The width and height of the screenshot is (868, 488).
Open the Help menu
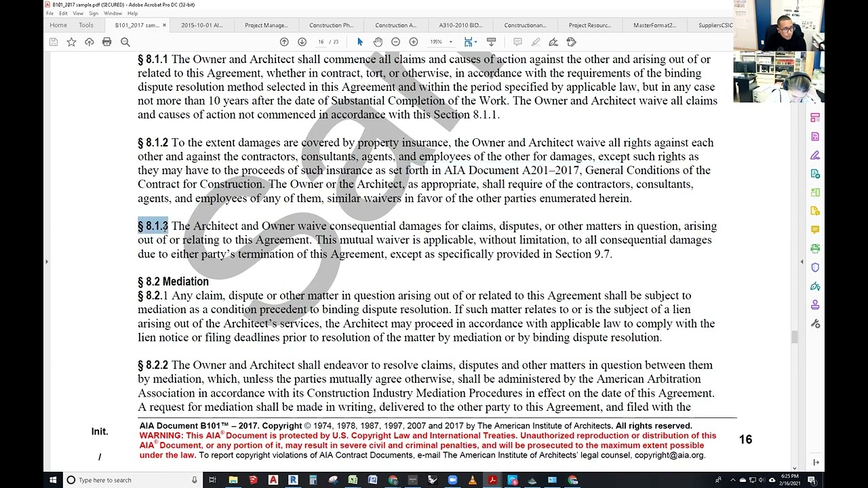tap(132, 14)
